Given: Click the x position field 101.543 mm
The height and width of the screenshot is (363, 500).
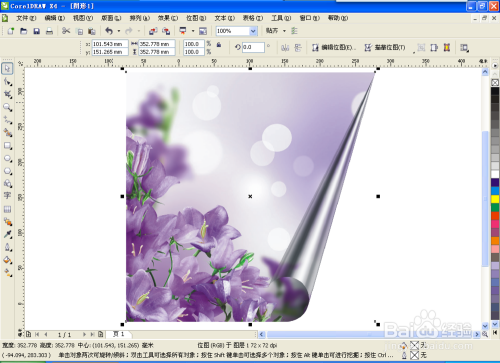Looking at the screenshot, I should point(110,44).
